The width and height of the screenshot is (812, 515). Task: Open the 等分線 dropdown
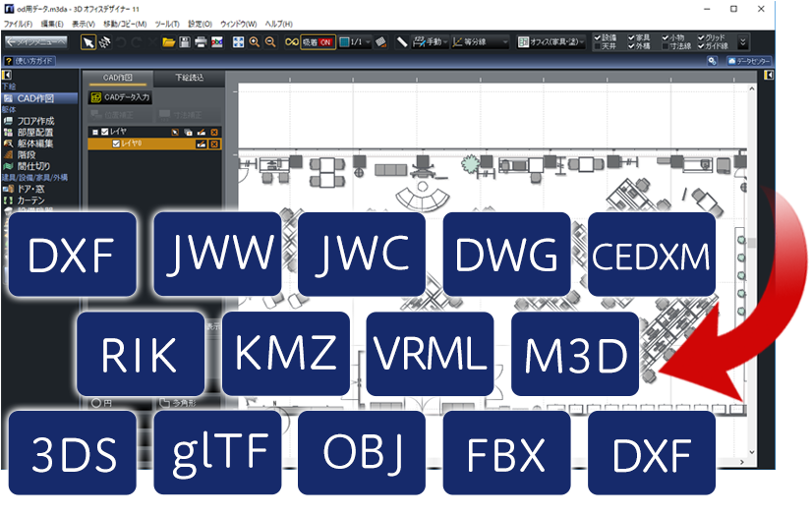pos(482,42)
